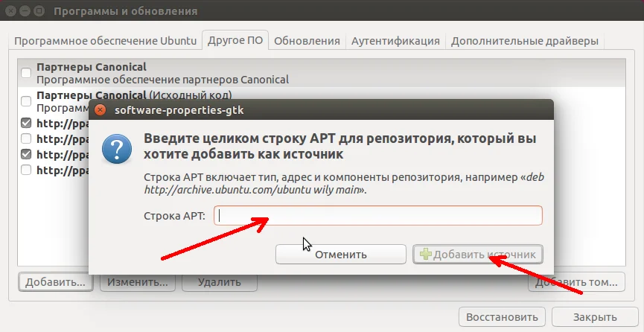Switch to Программное обеспечение Ubuntu tab
The image size is (644, 332).
coord(105,41)
